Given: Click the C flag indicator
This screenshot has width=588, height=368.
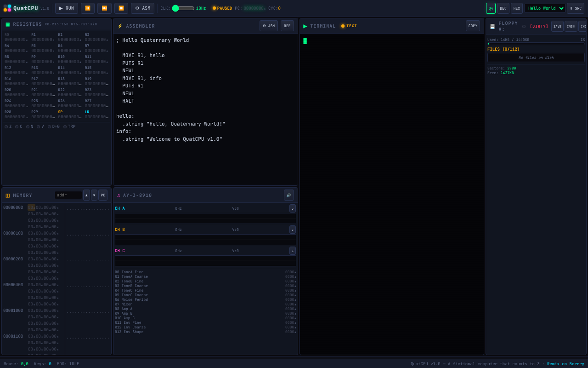Looking at the screenshot, I should (19, 126).
